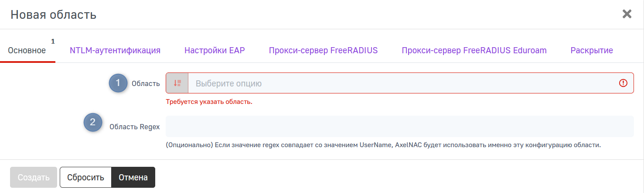The image size is (644, 193).
Task: Close the Новая область dialog
Action: coord(627,14)
